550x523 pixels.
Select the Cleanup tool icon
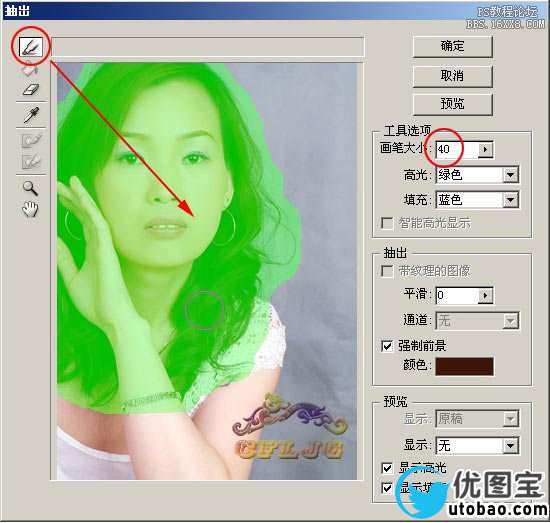(31, 140)
